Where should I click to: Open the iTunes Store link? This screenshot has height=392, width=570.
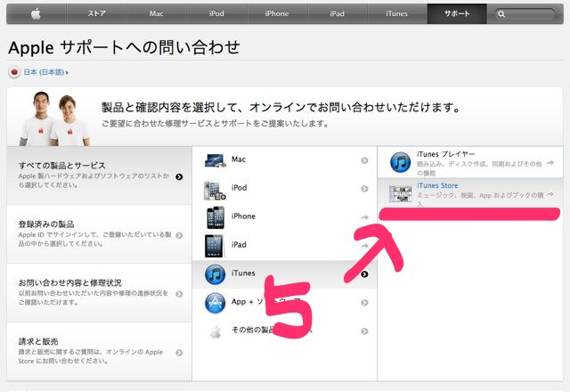pyautogui.click(x=437, y=185)
